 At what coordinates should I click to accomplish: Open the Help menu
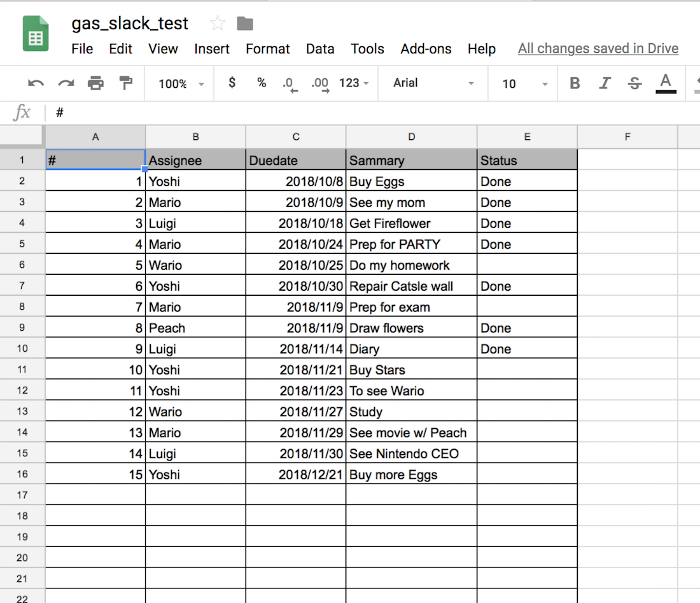coord(482,48)
